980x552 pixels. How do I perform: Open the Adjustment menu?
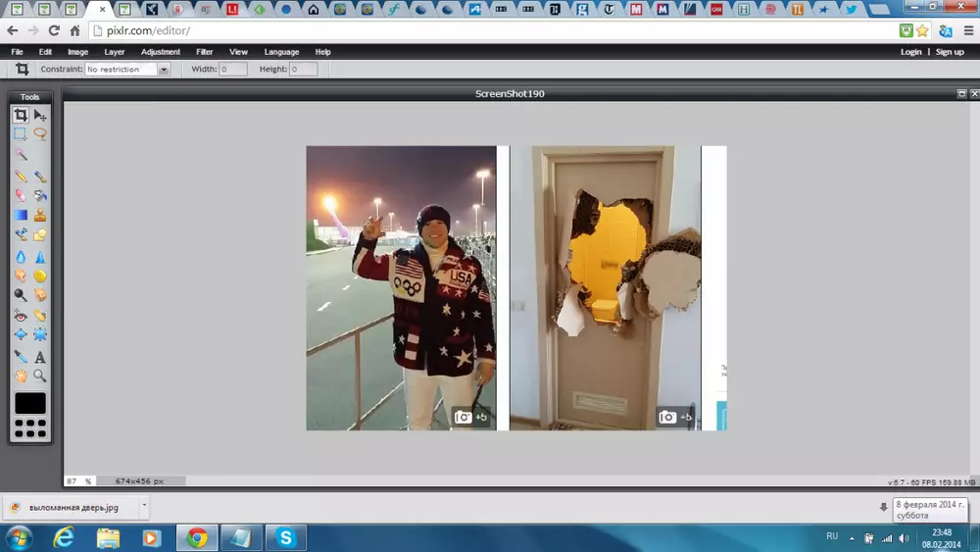[160, 52]
